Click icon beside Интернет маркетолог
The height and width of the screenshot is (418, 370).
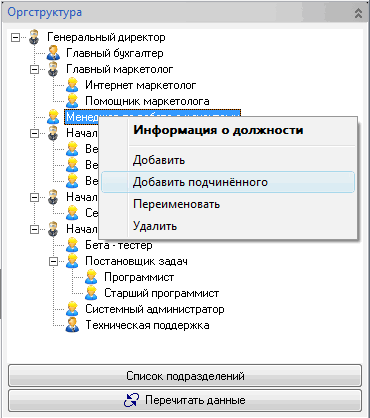coord(72,85)
